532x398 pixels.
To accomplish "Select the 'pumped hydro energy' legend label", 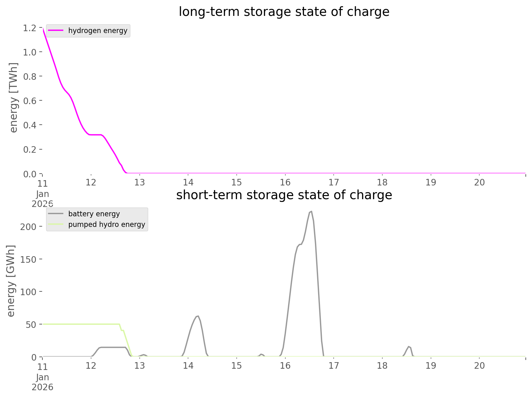I will (107, 224).
